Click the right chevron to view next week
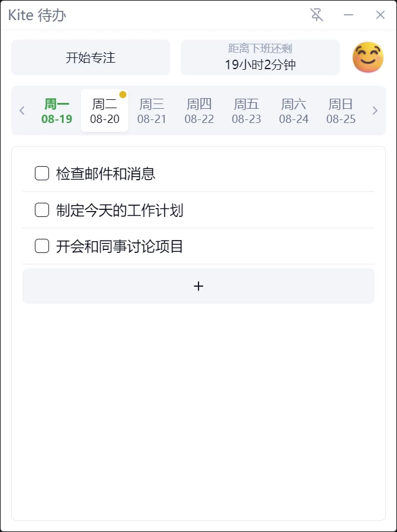 click(375, 111)
